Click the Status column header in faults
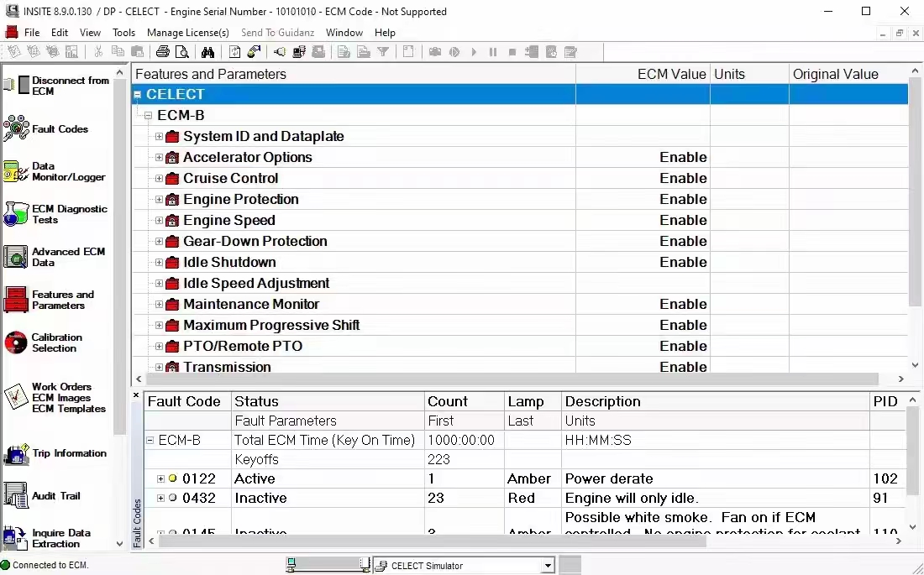924x575 pixels. 328,401
